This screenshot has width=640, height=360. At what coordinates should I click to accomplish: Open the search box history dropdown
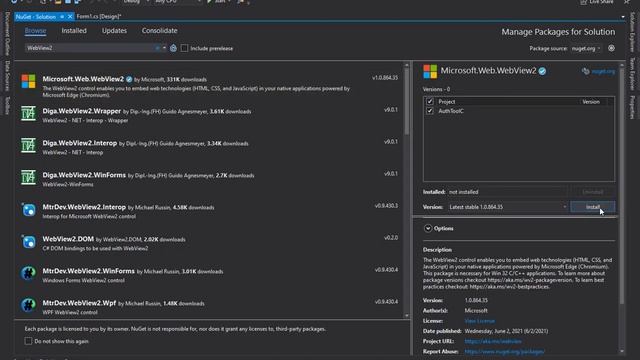[164, 48]
